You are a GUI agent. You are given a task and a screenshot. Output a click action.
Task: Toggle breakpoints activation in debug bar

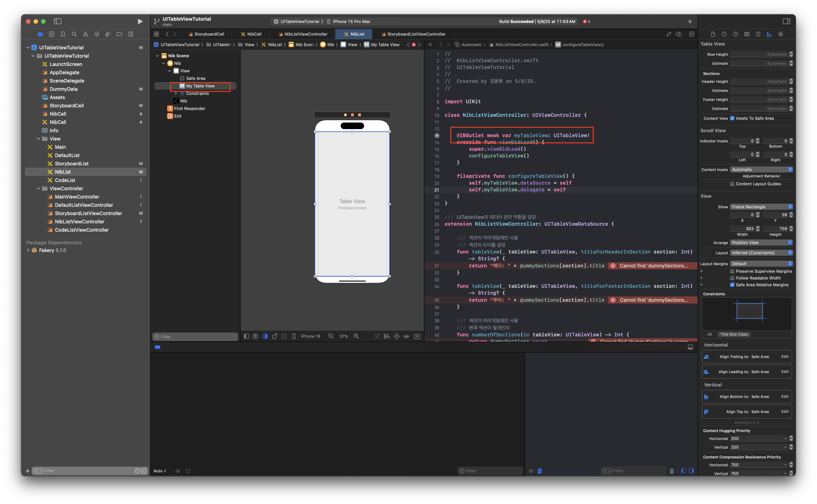tap(157, 347)
